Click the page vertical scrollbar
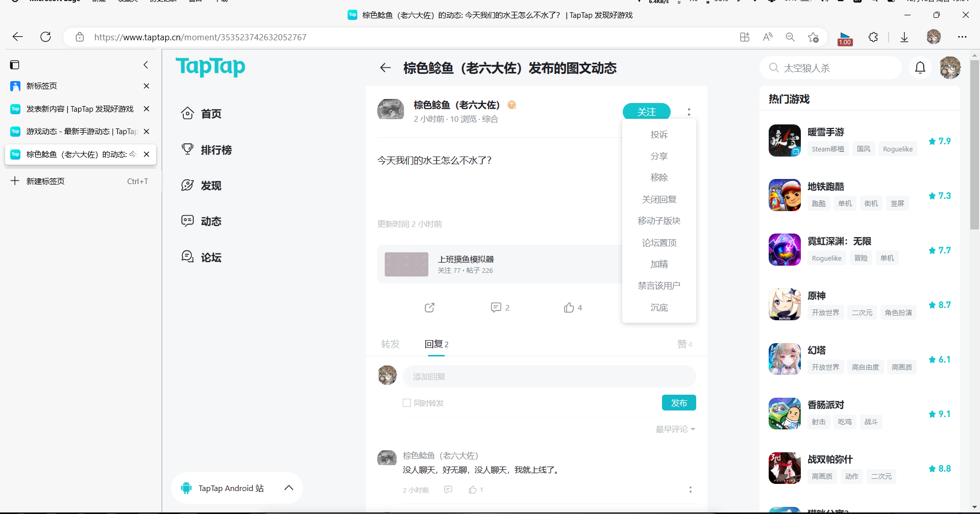The height and width of the screenshot is (514, 980). [974, 144]
